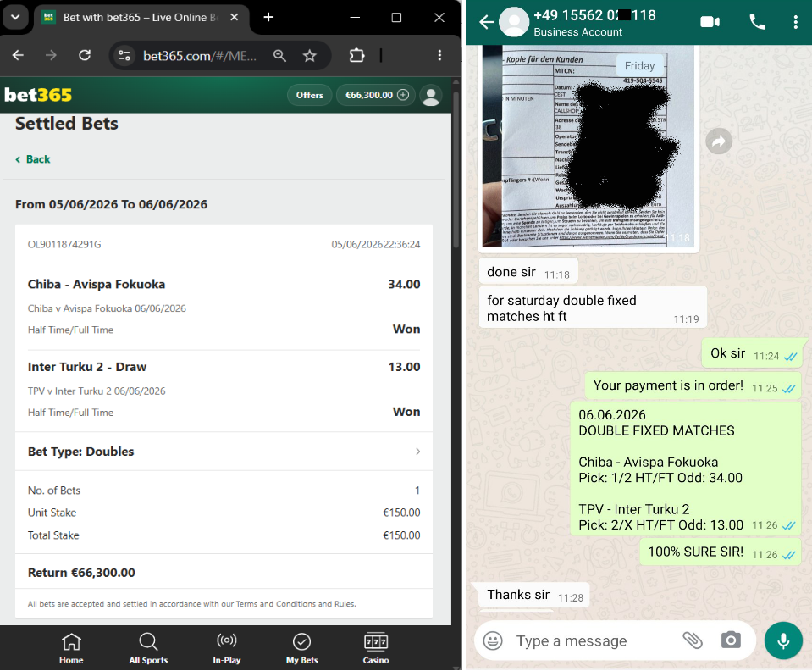Open a new browser tab
The height and width of the screenshot is (671, 812).
coord(268,17)
